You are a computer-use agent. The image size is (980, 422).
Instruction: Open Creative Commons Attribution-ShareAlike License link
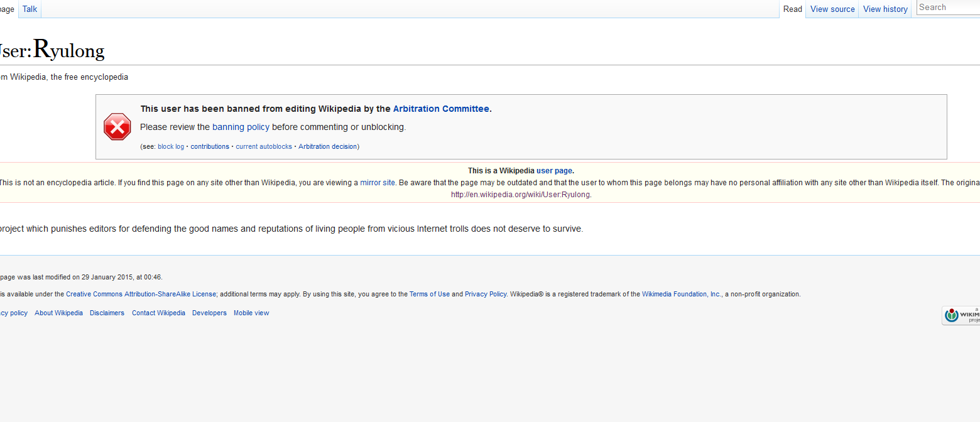tap(141, 294)
